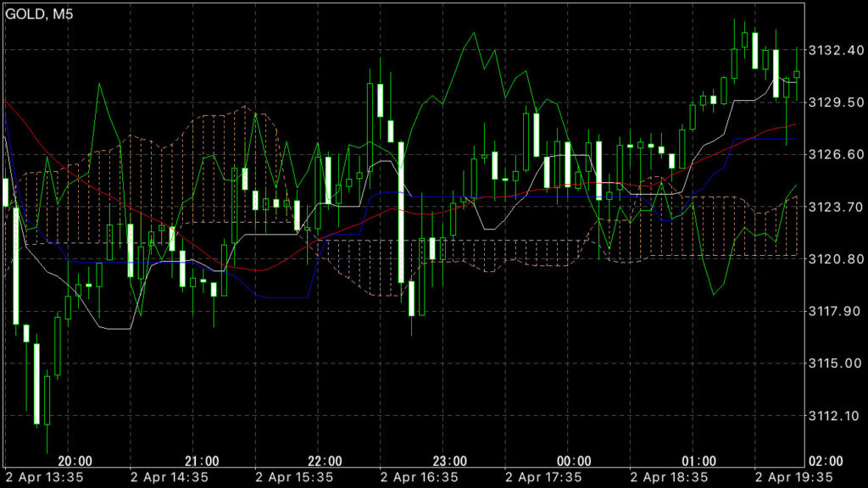Viewport: 868px width, 488px height.
Task: Select the 00:00 time marker
Action: click(575, 461)
